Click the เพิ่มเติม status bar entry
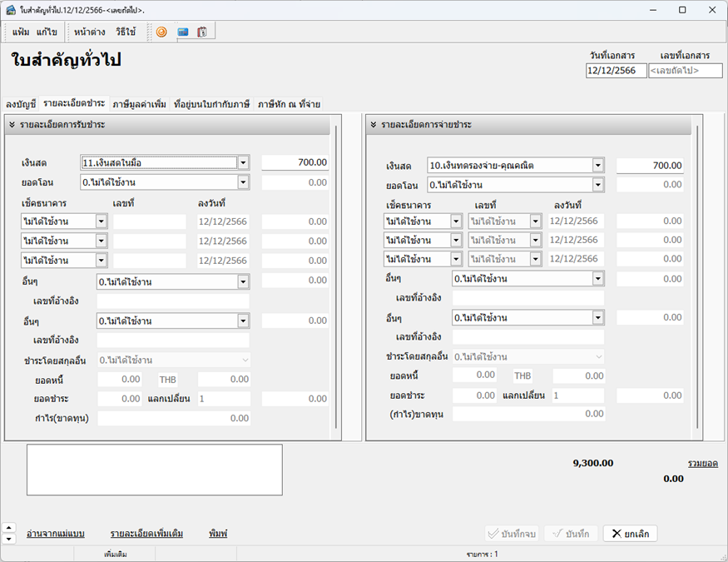This screenshot has height=562, width=728. click(116, 555)
